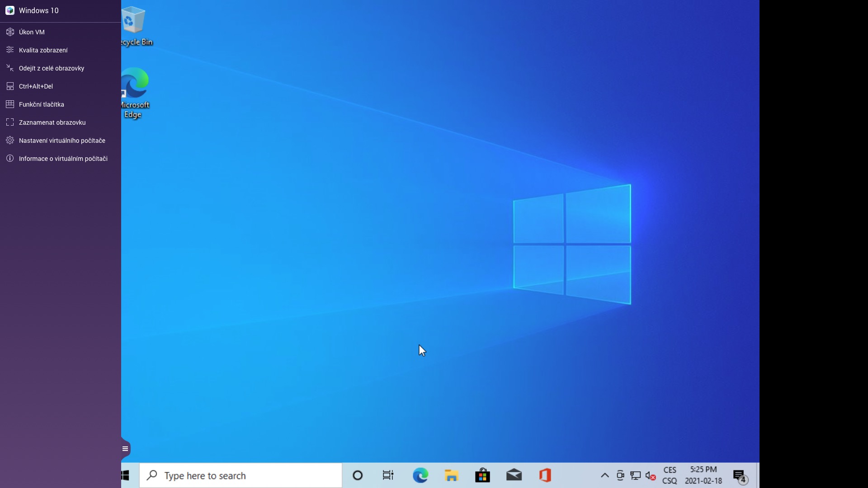
Task: Send Ctrl+Alt+Del to the VM
Action: pos(36,86)
